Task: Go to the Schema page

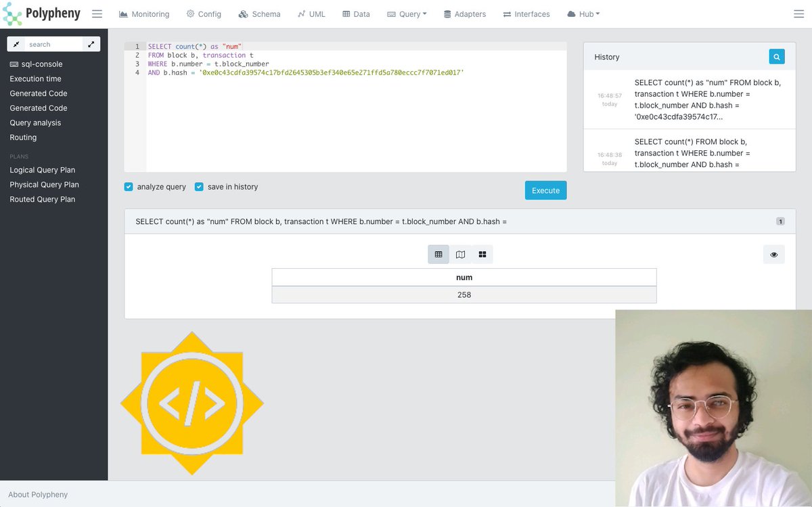Action: pyautogui.click(x=259, y=14)
